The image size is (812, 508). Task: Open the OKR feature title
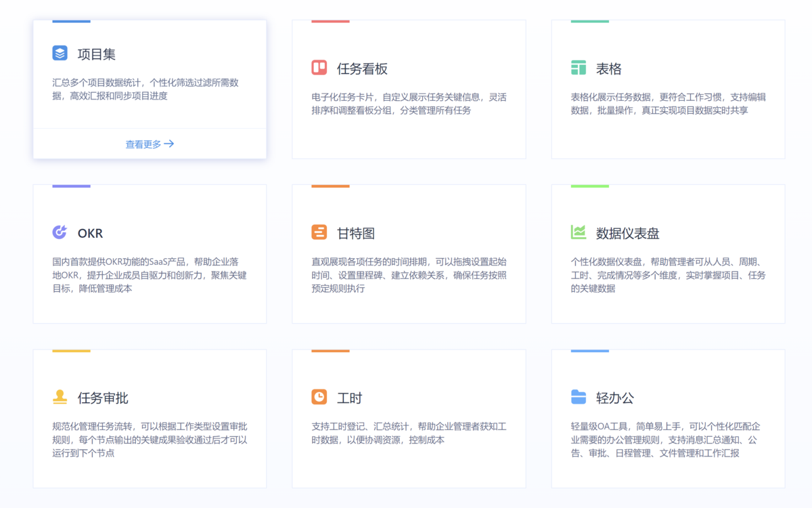(x=90, y=234)
